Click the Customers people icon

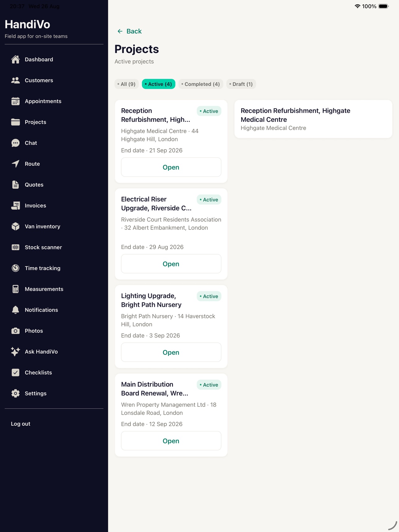[x=15, y=80]
